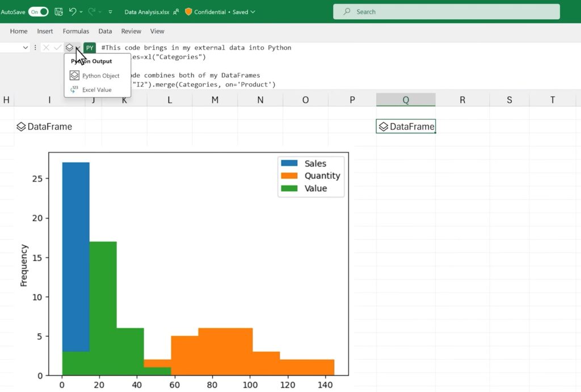
Task: Open the Data ribbon tab
Action: pyautogui.click(x=105, y=31)
